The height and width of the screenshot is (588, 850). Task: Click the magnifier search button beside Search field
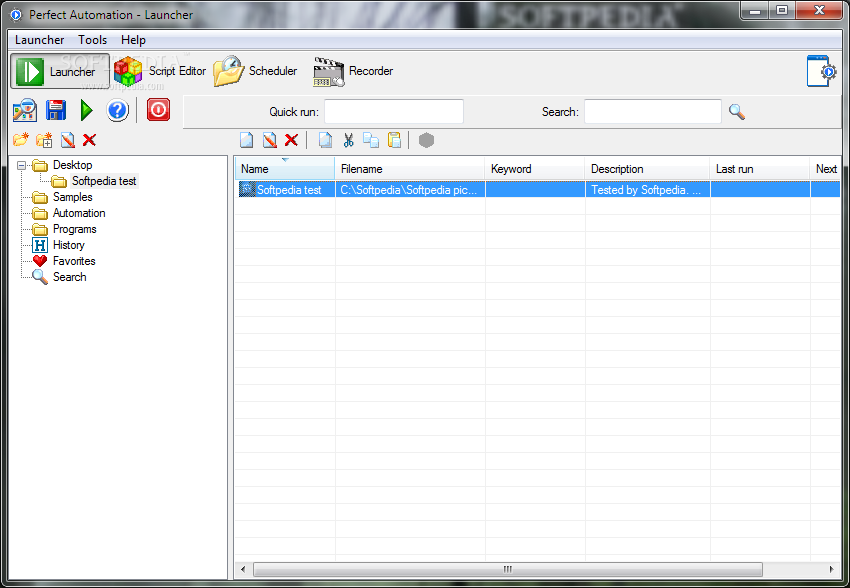coord(737,112)
